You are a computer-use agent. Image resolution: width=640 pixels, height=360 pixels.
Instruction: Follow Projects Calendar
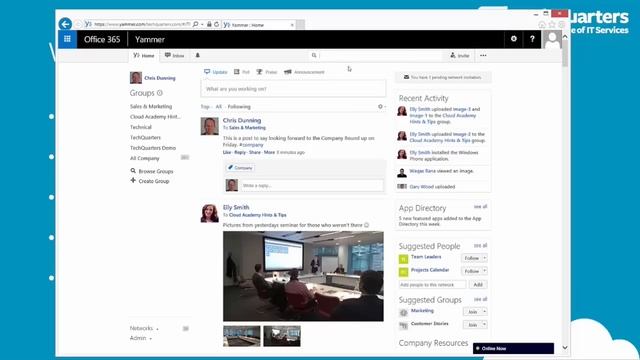[x=471, y=271]
